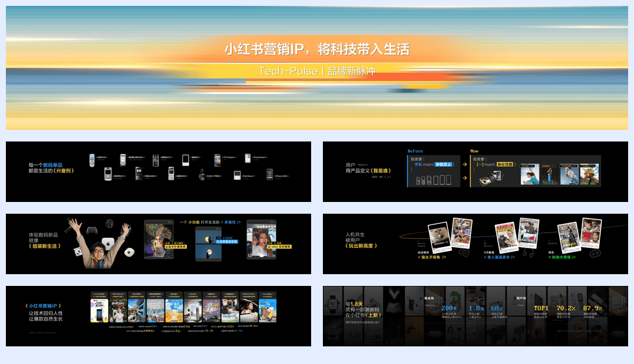The image size is (634, 364).
Task: Click the headphones outline icon near VR眼镜
Action: tap(528, 253)
